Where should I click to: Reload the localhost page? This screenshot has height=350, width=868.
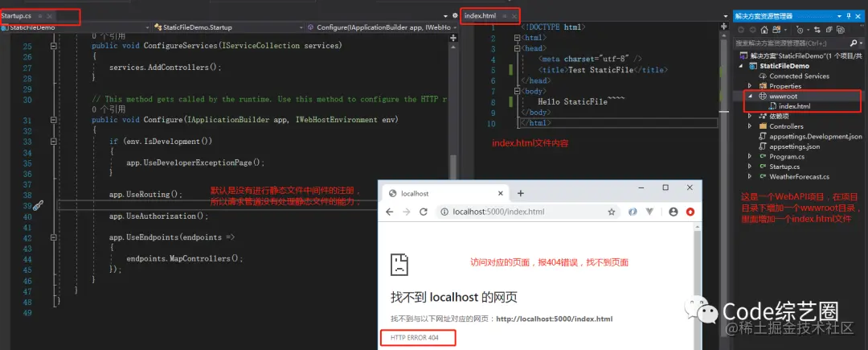(x=424, y=212)
